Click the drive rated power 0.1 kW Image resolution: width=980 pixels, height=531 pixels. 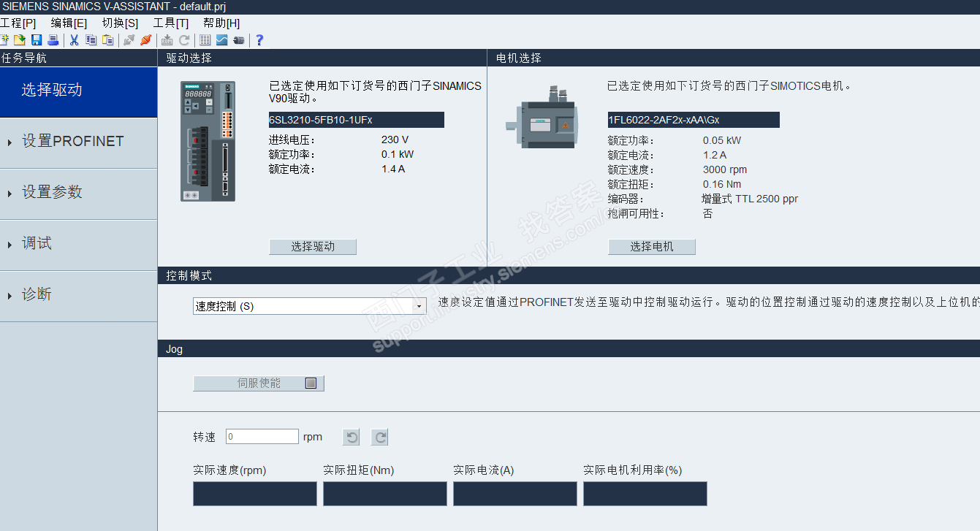point(398,154)
